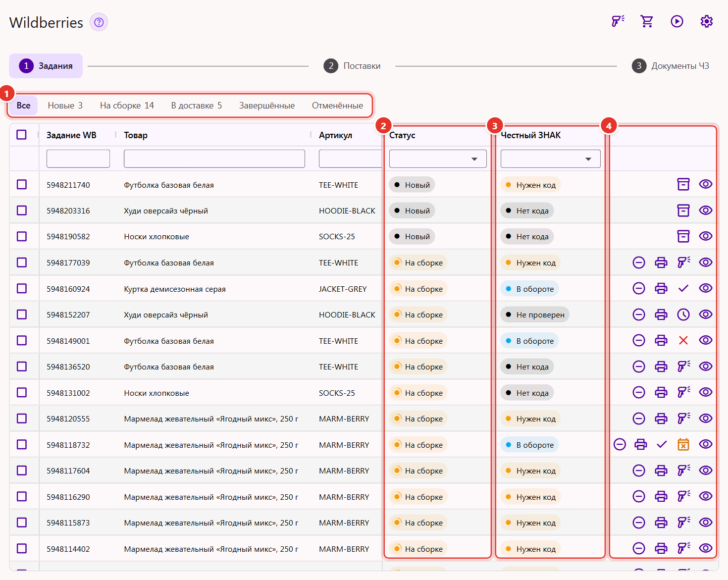
Task: Select checkbox for task 5948118732
Action: (x=22, y=444)
